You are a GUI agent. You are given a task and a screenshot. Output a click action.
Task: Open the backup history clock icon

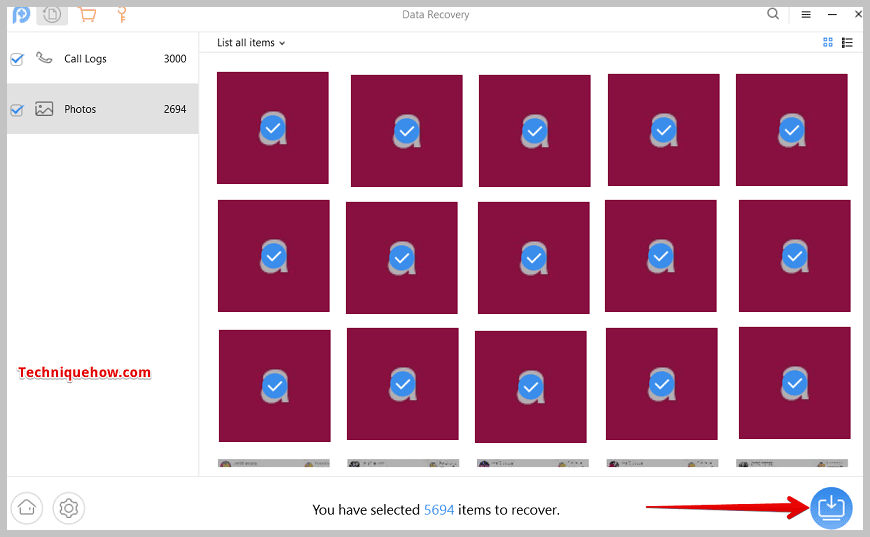[52, 14]
